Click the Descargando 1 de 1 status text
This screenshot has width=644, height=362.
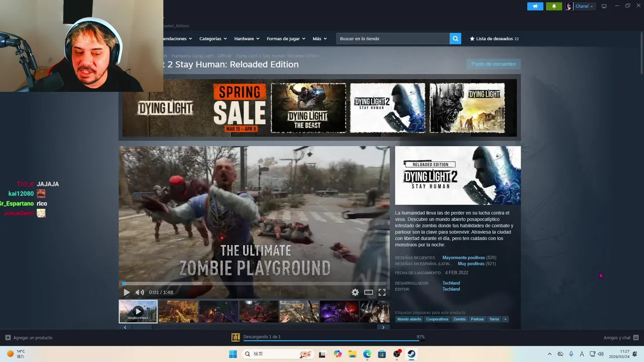(x=262, y=337)
